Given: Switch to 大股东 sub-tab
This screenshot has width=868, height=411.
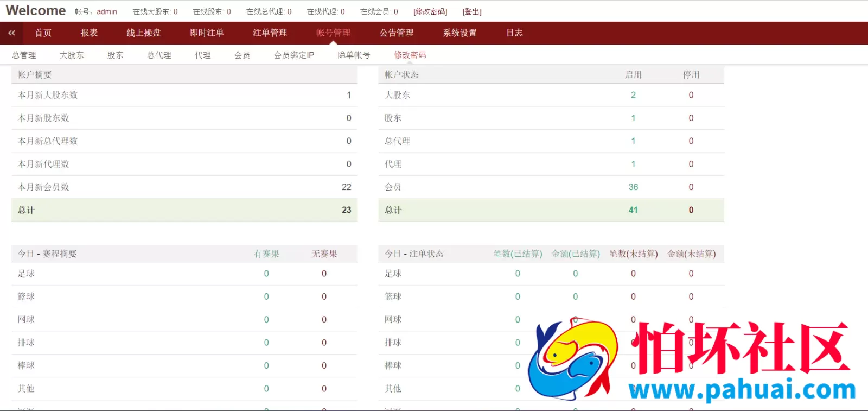Looking at the screenshot, I should [x=72, y=55].
